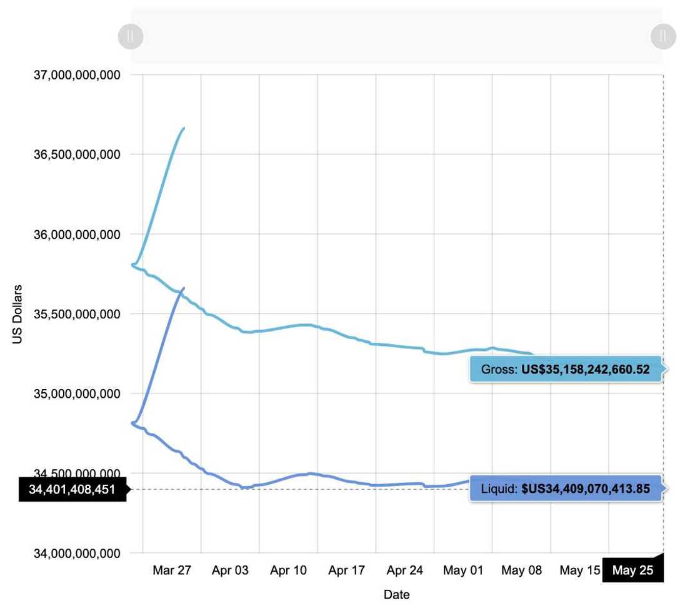Click the 35,500,000,000 y-axis label
The width and height of the screenshot is (700, 608).
coord(77,314)
